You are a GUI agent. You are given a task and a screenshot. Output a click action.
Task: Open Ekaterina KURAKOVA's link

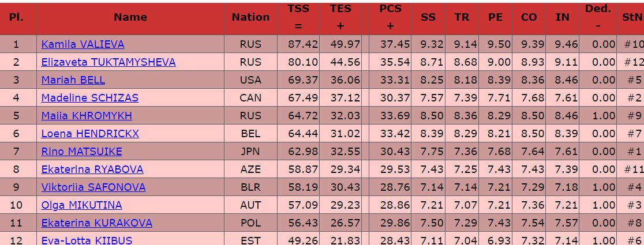(97, 223)
